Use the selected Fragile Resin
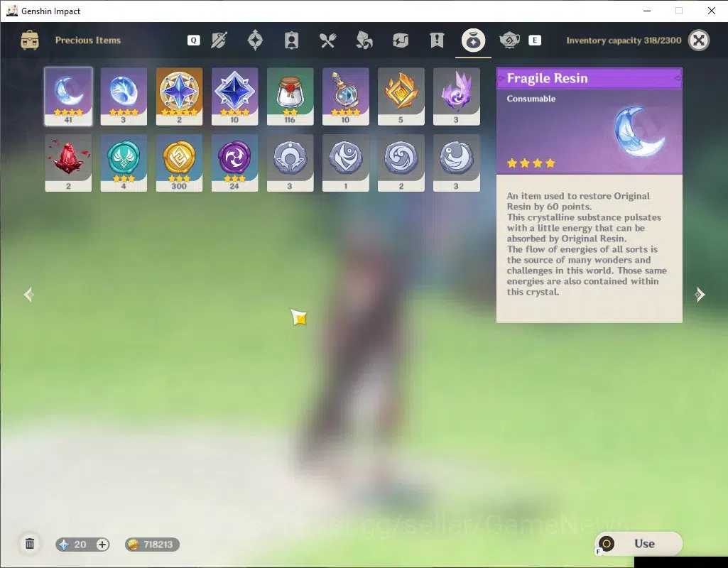Viewport: 728px width, 568px height. point(639,543)
